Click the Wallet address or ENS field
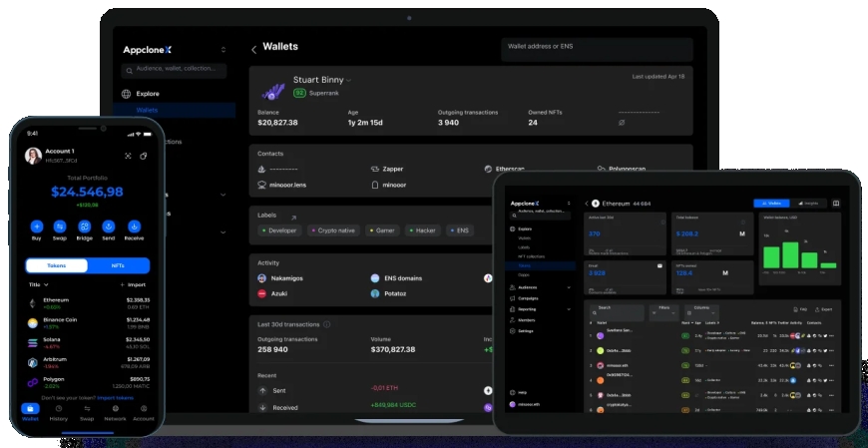The width and height of the screenshot is (868, 448). tap(596, 49)
